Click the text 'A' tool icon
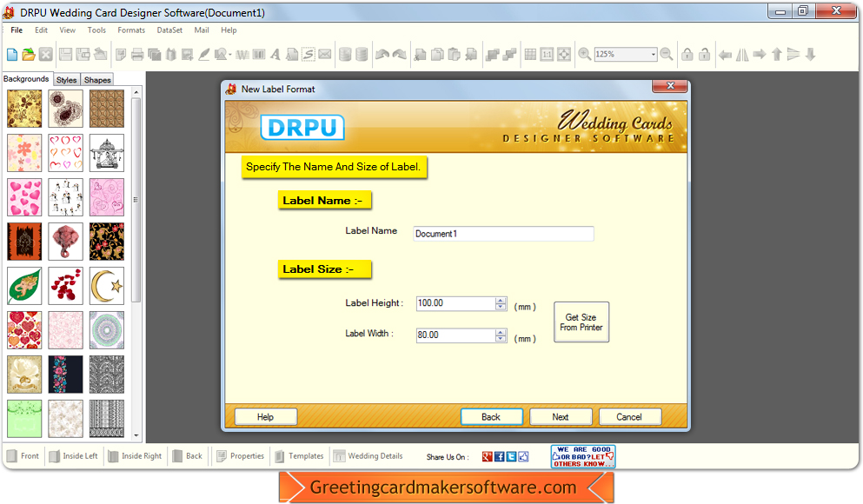The image size is (863, 504). point(275,54)
